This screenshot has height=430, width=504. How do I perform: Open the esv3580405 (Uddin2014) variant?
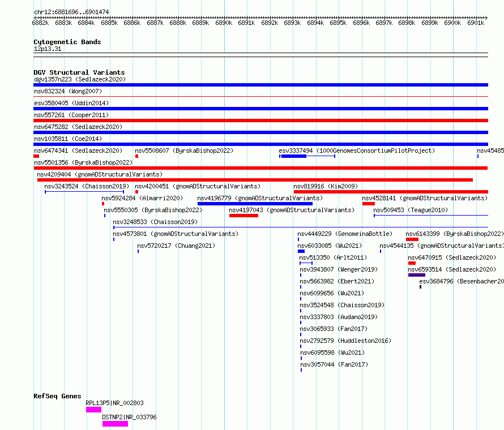coord(71,103)
